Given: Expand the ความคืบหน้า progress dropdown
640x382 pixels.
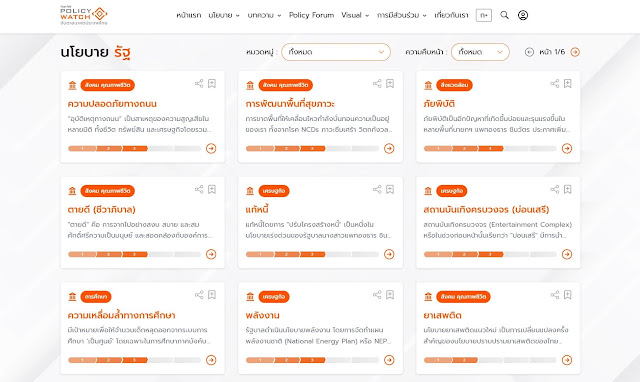Looking at the screenshot, I should (480, 52).
